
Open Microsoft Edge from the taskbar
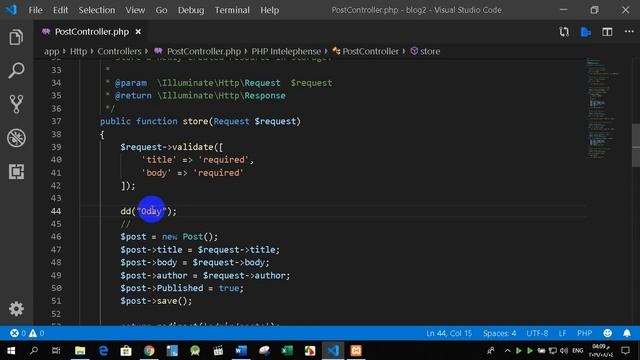pos(103,351)
